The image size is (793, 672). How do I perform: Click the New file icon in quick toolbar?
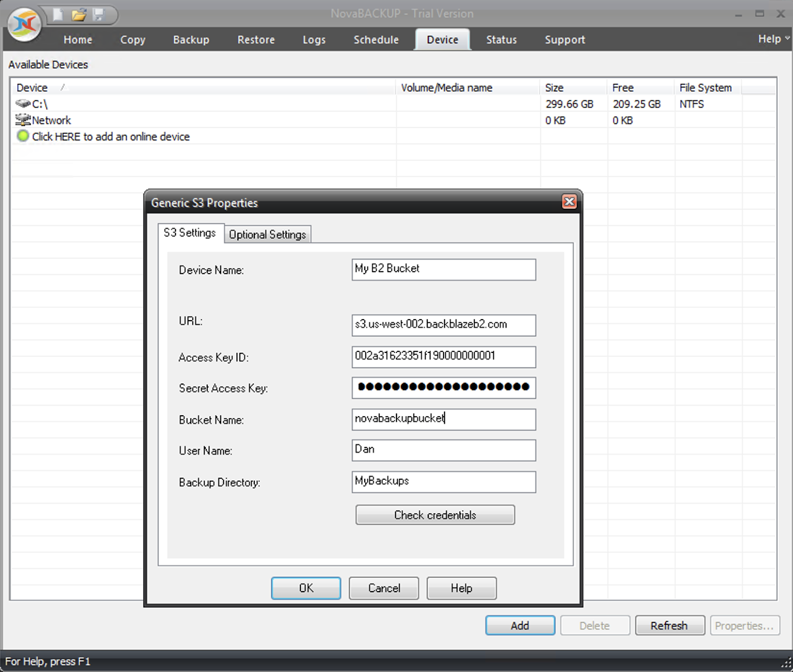[x=58, y=15]
